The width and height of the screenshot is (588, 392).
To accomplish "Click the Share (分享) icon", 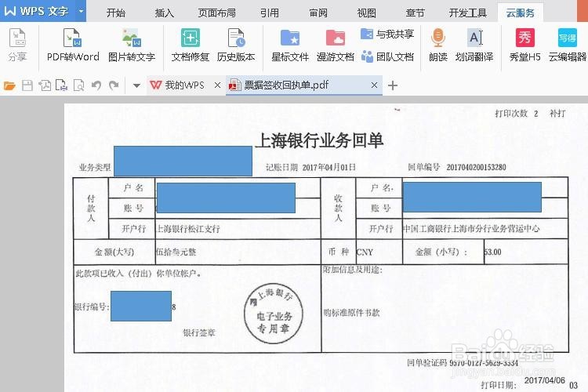I will (17, 44).
